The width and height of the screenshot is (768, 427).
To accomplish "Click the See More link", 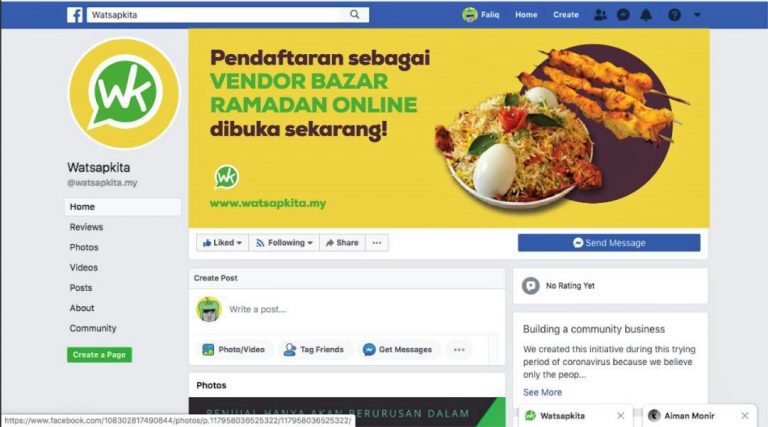I will click(x=542, y=392).
